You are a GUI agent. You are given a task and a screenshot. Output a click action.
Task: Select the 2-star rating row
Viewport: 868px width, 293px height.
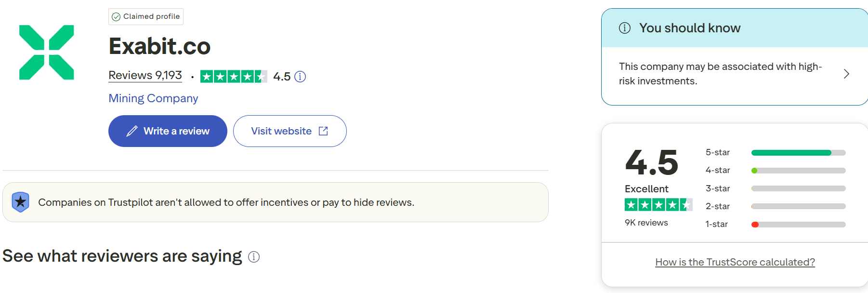[x=775, y=206]
